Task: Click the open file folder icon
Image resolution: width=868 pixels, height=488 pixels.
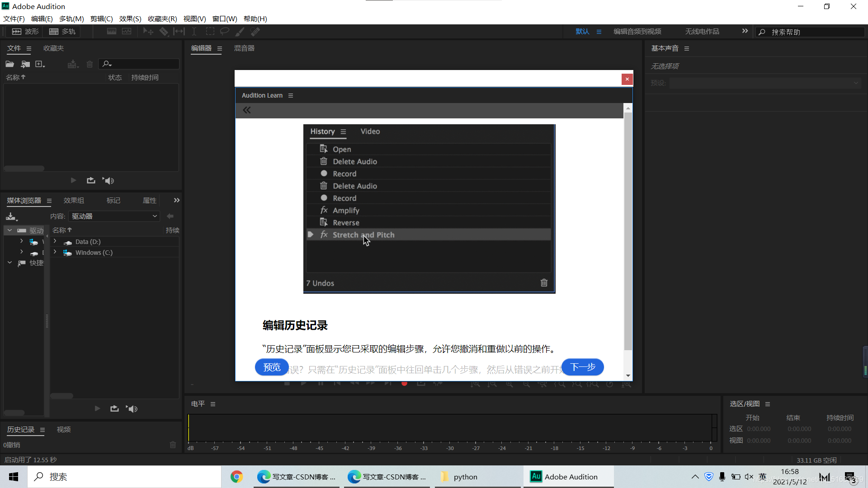Action: 9,64
